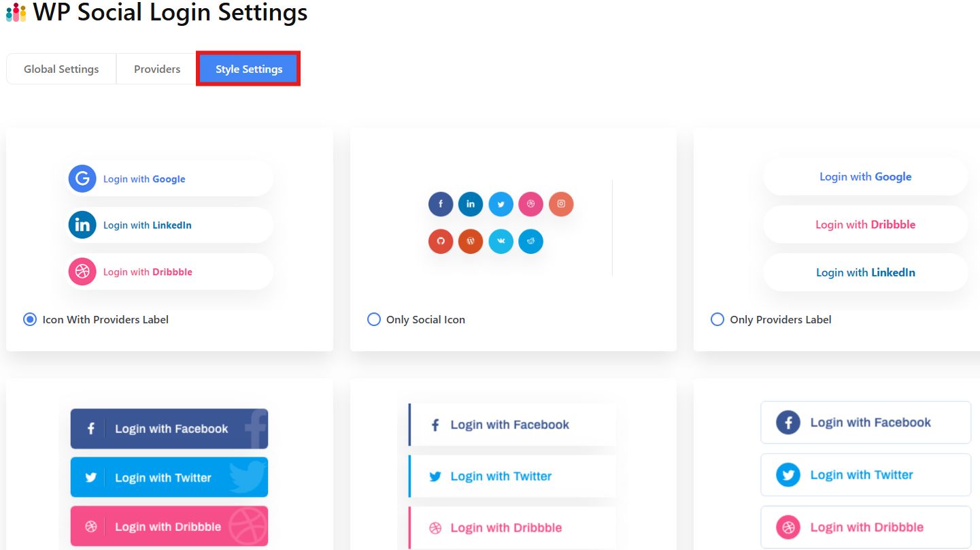Select the Icon With Providers Label option

coord(30,319)
